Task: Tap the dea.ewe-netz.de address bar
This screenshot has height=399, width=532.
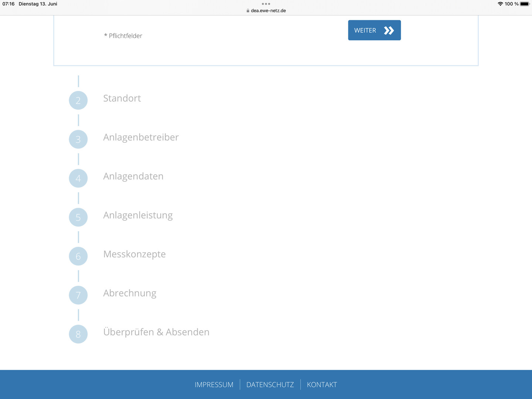Action: tap(266, 10)
